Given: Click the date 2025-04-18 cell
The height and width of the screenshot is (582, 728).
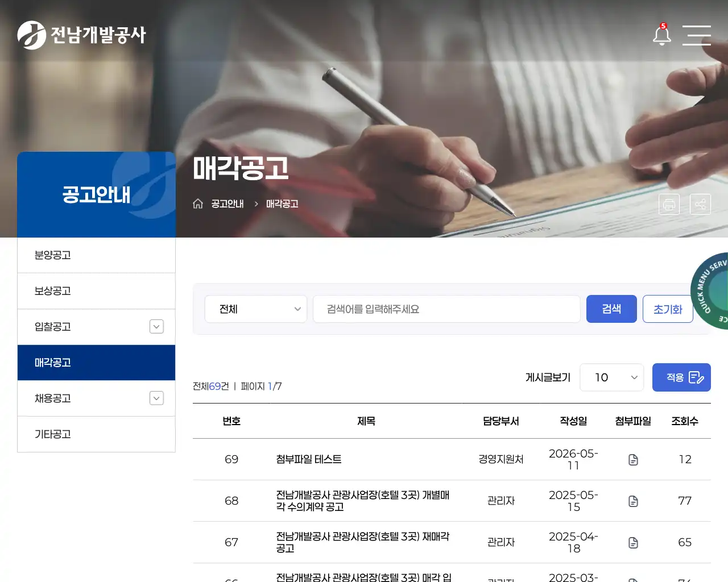Looking at the screenshot, I should click(573, 542).
